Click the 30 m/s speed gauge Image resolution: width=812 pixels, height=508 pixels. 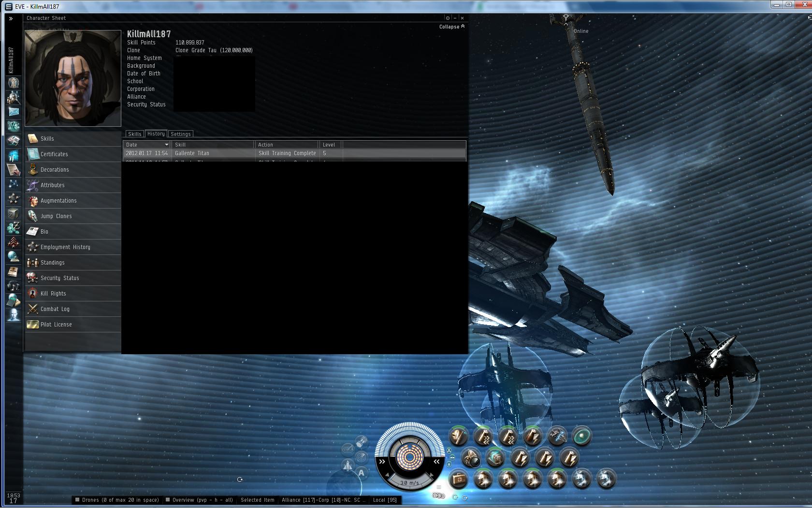409,483
